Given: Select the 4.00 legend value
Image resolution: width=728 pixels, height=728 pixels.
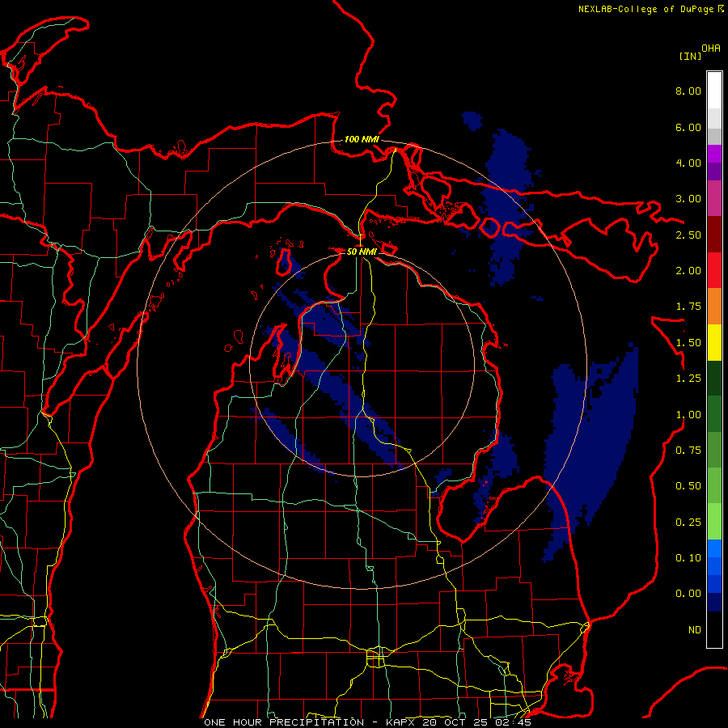Looking at the screenshot, I should point(688,163).
